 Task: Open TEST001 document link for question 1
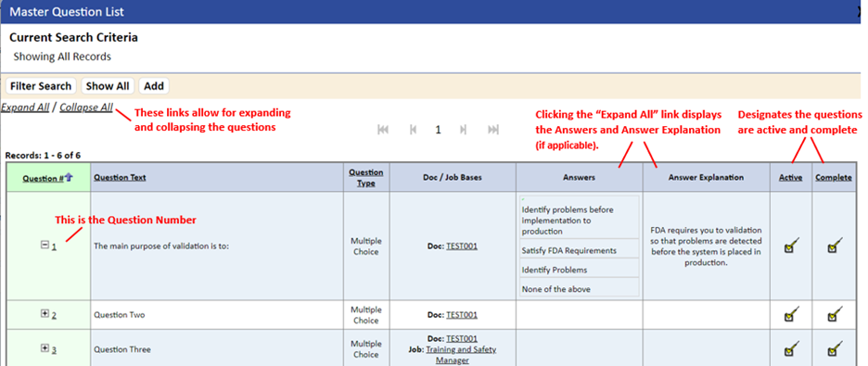[x=462, y=246]
